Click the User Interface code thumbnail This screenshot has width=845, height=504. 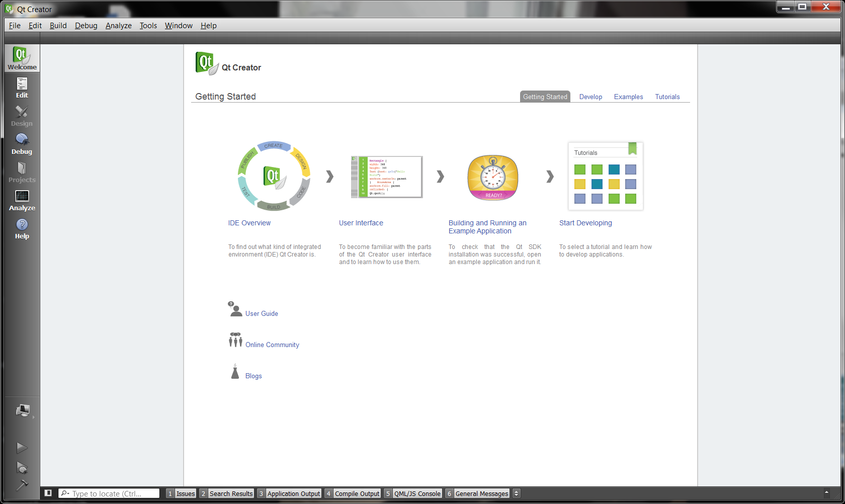tap(386, 177)
